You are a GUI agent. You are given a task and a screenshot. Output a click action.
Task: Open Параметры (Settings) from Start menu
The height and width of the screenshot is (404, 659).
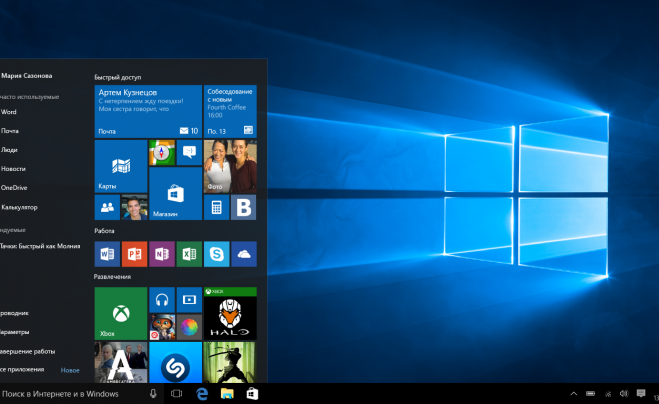(16, 332)
